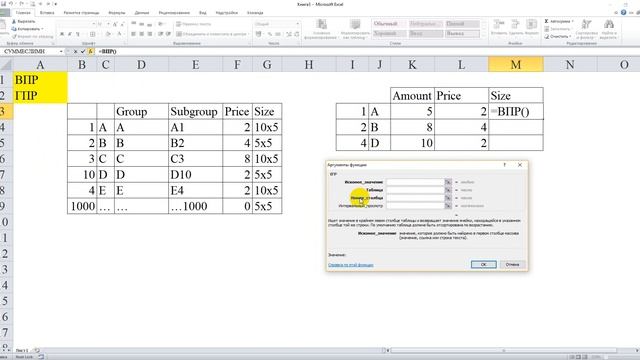
Task: Click the Format cells (Формат) icon
Action: pyautogui.click(x=531, y=24)
